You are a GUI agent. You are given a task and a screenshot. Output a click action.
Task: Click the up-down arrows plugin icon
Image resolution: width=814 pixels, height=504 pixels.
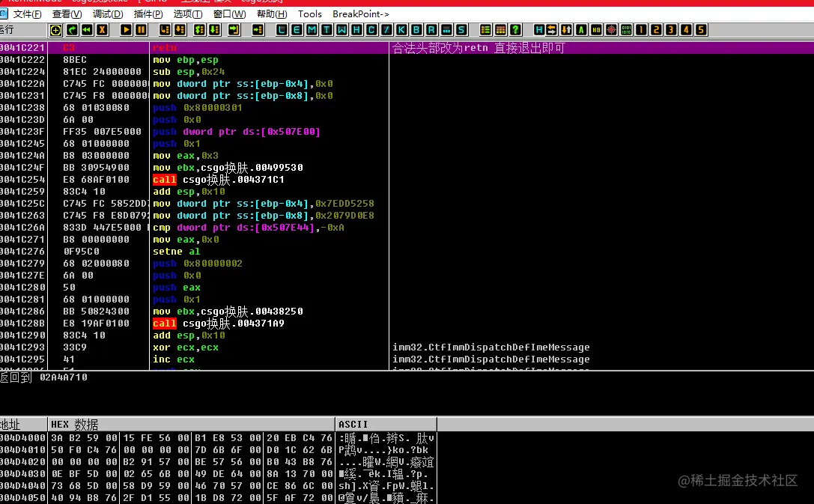566,30
